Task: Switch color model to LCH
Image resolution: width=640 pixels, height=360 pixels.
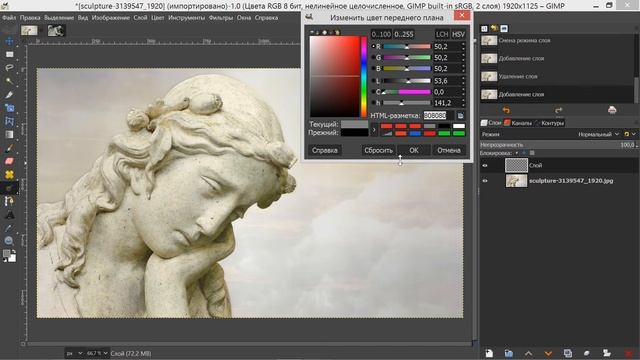Action: coord(442,34)
